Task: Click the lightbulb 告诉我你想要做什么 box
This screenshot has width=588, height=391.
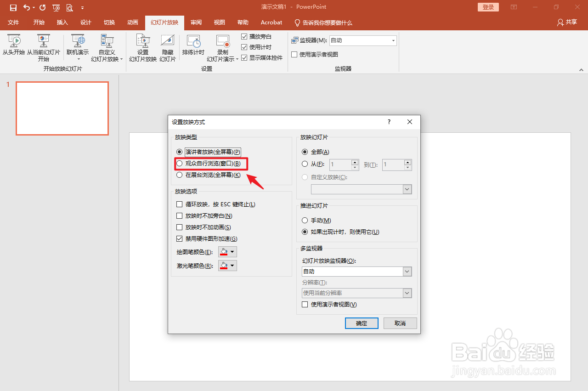Action: pyautogui.click(x=323, y=23)
